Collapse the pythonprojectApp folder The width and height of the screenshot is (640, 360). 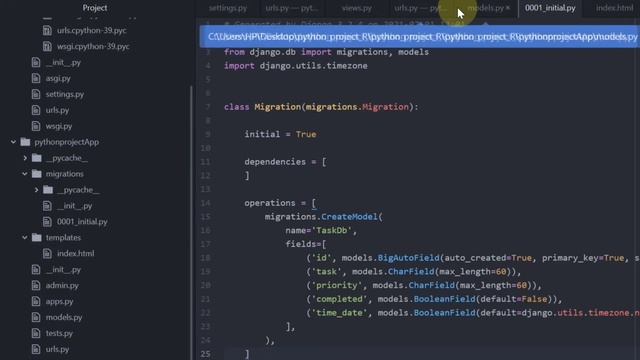coord(13,142)
